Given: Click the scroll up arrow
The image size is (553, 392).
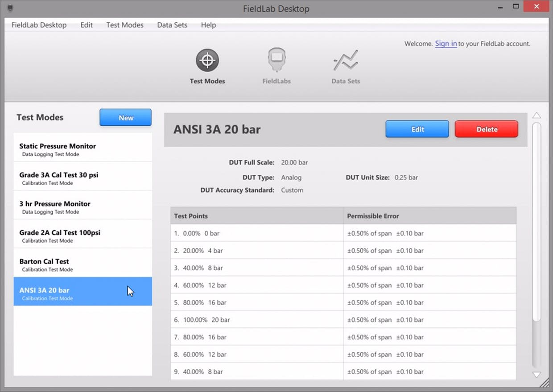Looking at the screenshot, I should coord(537,116).
